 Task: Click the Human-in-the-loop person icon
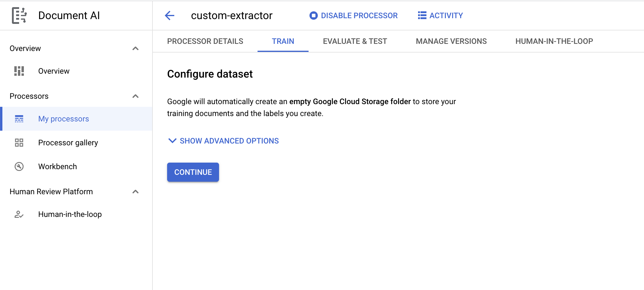19,214
